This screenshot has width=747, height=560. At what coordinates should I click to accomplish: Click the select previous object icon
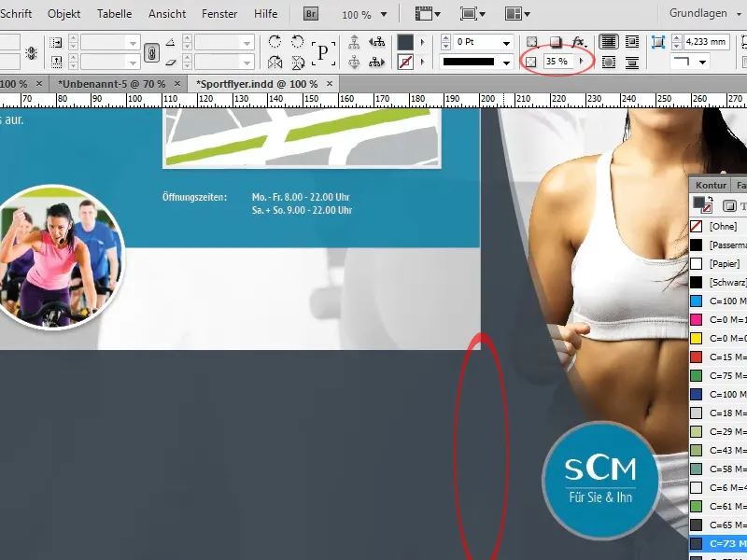pyautogui.click(x=377, y=42)
